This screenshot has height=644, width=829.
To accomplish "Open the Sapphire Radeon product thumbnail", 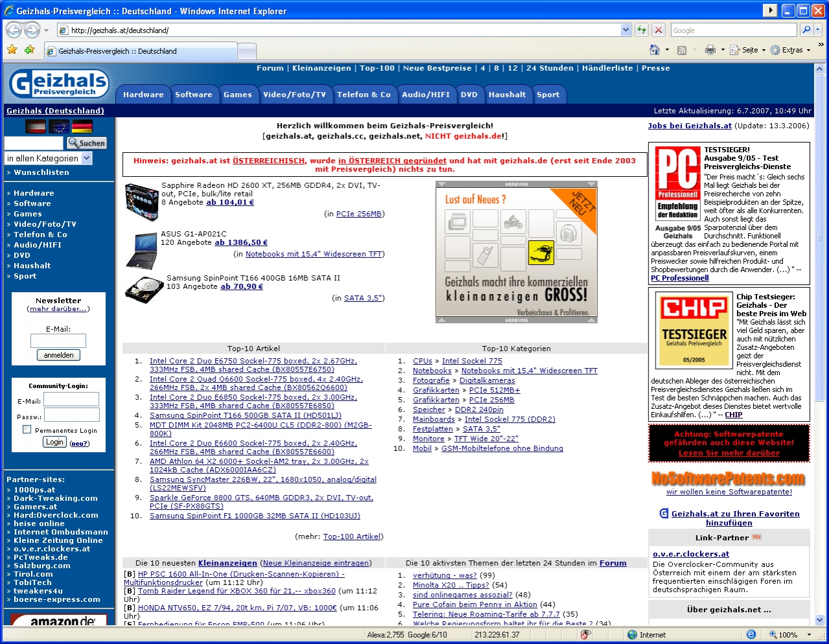I will (x=142, y=202).
